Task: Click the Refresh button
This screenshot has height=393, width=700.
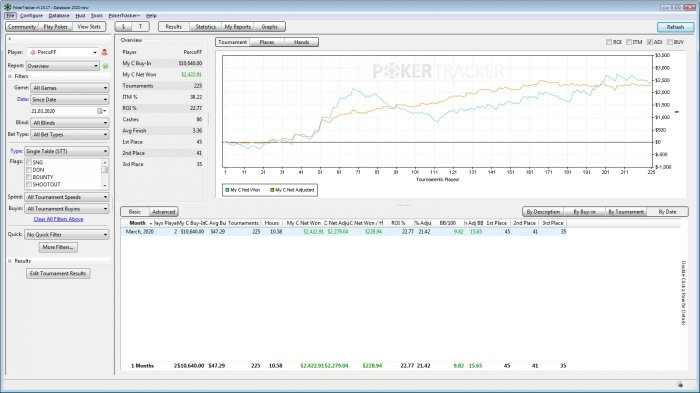Action: pos(675,27)
